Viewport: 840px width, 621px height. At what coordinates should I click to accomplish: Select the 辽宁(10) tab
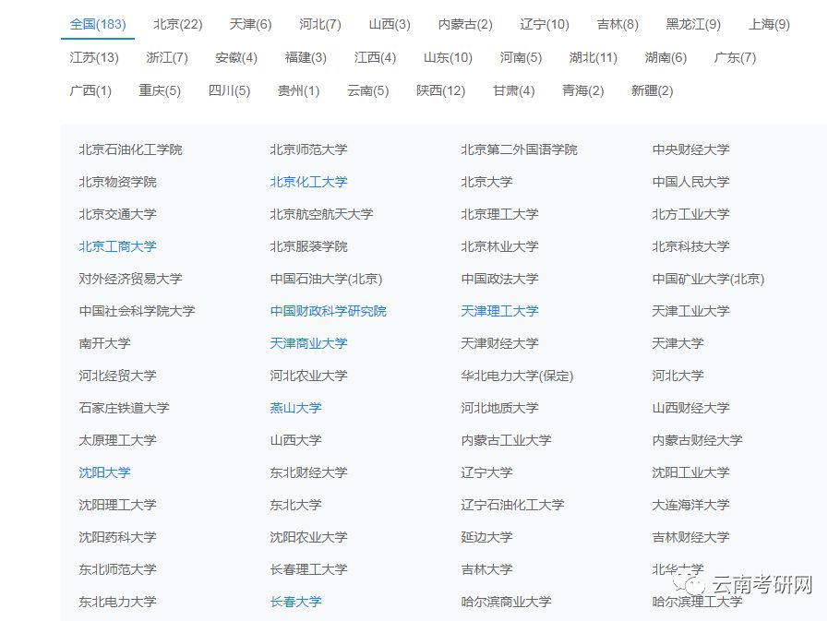click(x=545, y=25)
